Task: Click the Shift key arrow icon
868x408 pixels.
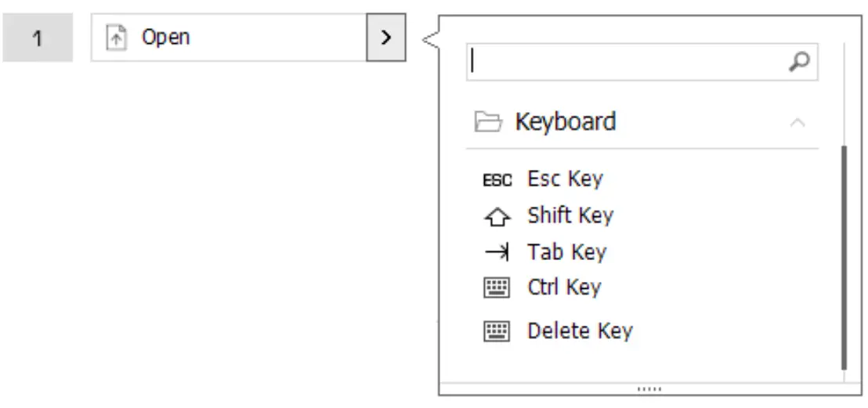Action: tap(497, 216)
